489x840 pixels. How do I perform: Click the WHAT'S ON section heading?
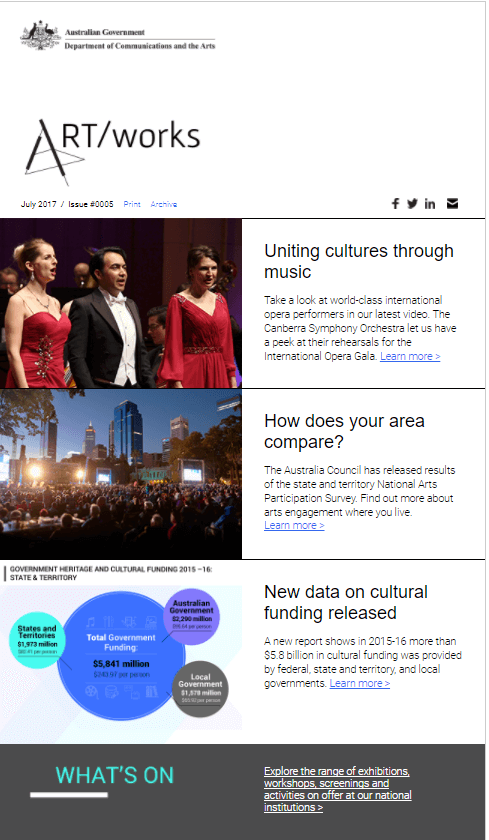[115, 776]
